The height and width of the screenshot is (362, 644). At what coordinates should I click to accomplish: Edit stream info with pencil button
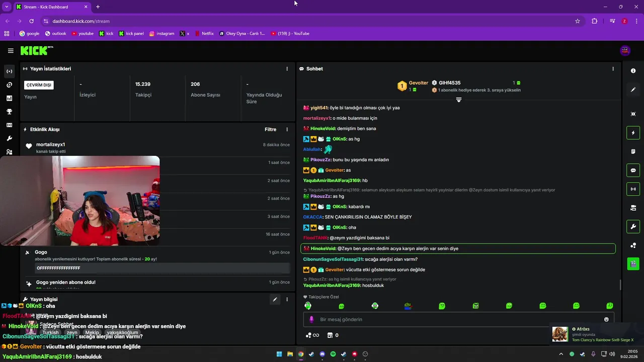[x=275, y=300]
